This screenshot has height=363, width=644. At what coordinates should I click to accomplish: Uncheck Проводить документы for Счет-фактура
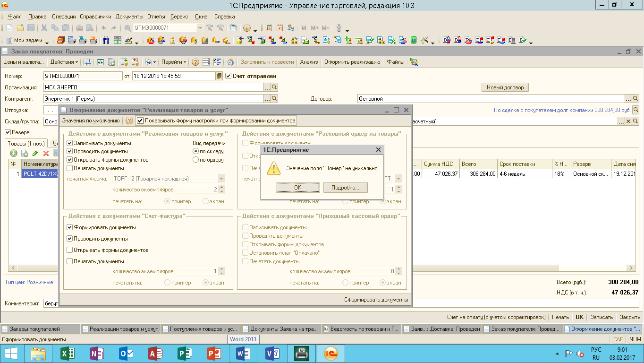pos(70,239)
